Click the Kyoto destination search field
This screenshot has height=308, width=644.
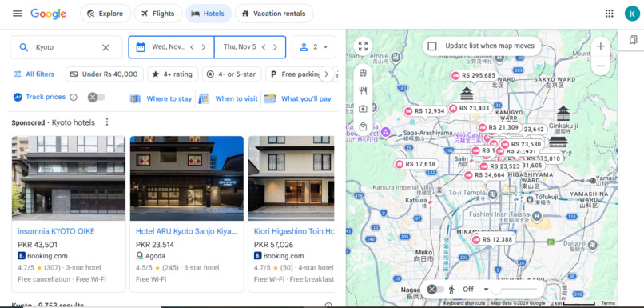66,47
